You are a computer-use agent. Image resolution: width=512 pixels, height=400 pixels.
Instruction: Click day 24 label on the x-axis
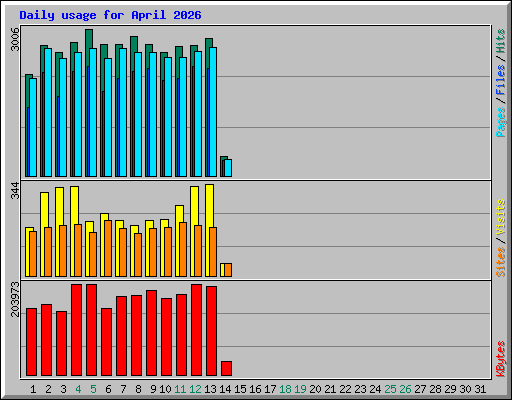point(375,389)
